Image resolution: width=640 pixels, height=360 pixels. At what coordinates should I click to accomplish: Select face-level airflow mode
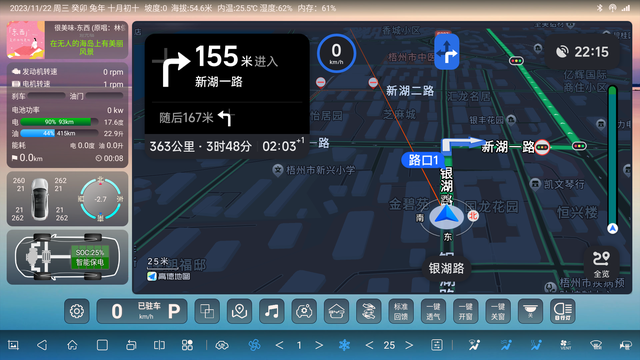505,345
